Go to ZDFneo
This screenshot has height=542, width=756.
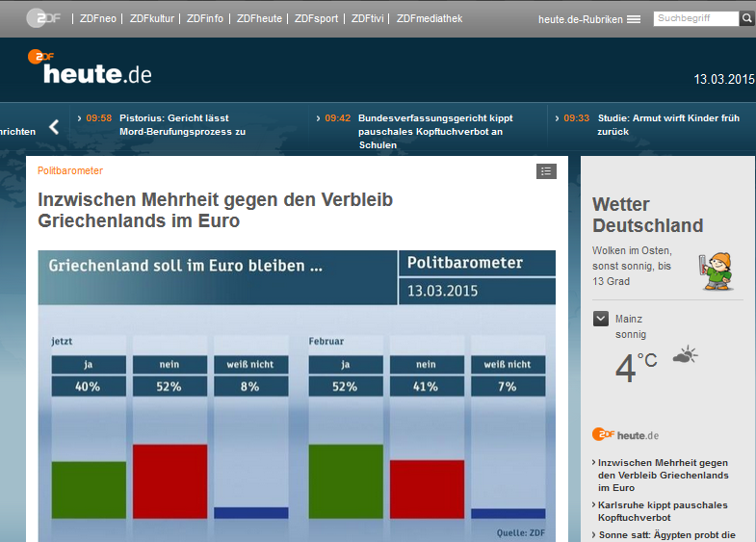click(98, 18)
